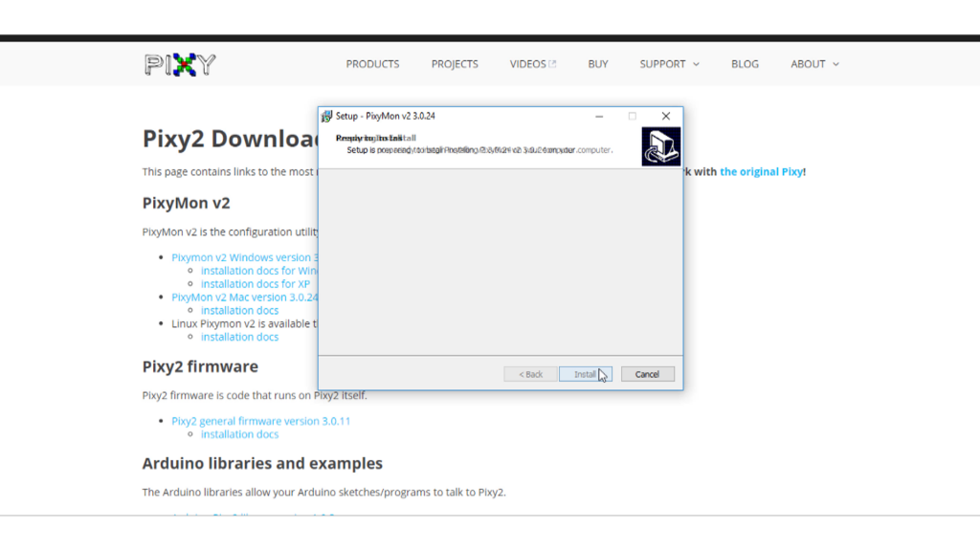The width and height of the screenshot is (980, 551).
Task: Open Pixy2 general firmware version 3.0.11 link
Action: pyautogui.click(x=260, y=421)
